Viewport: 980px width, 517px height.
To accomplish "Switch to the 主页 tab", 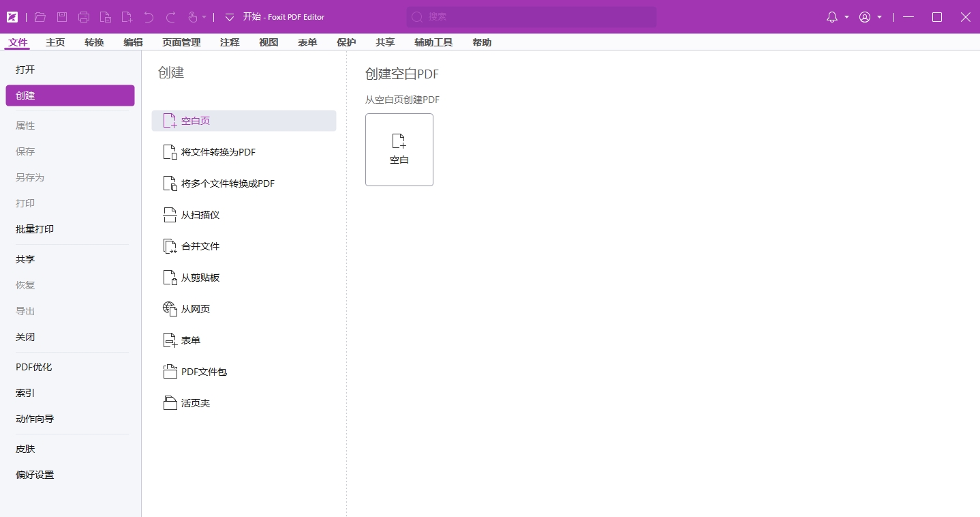I will click(x=55, y=42).
